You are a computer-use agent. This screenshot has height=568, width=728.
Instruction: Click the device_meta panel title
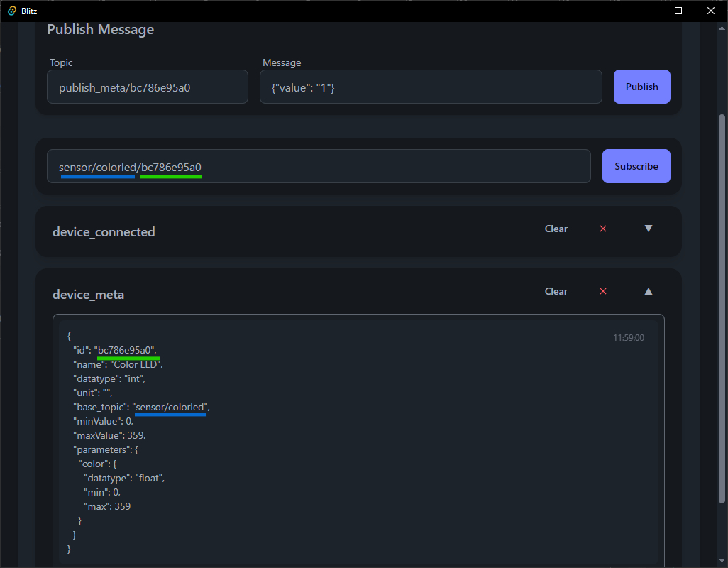tap(88, 294)
